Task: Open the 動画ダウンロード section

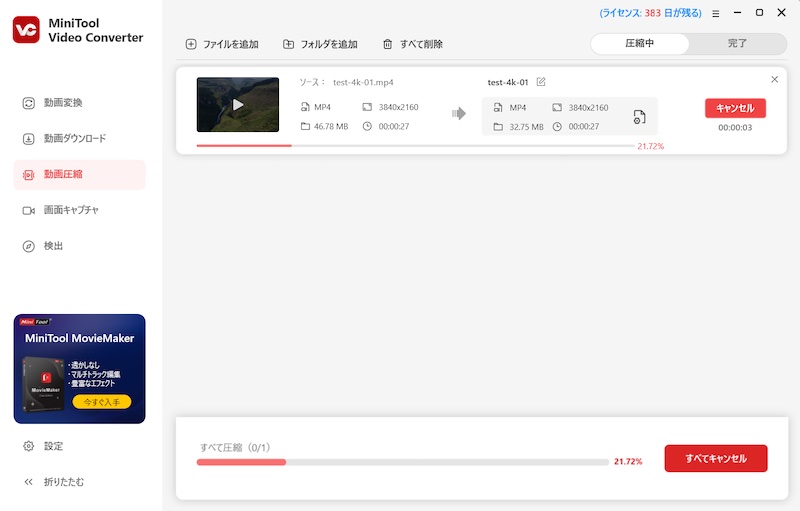Action: pos(74,138)
